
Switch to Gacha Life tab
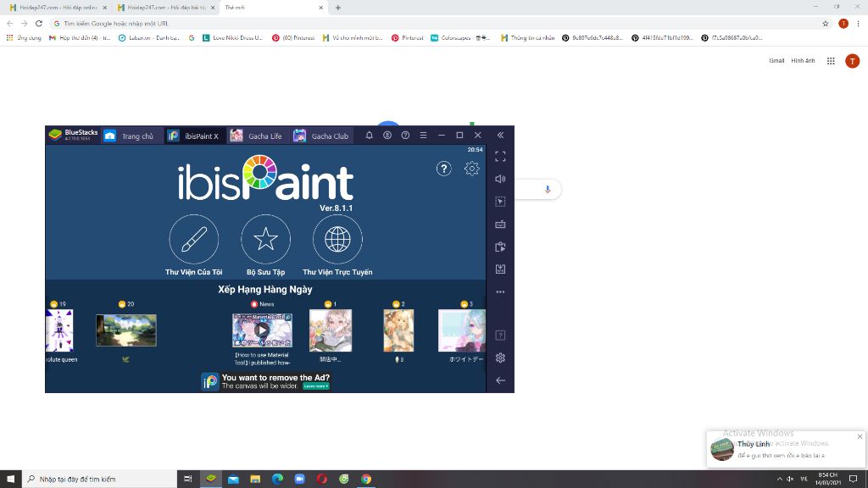coord(257,136)
